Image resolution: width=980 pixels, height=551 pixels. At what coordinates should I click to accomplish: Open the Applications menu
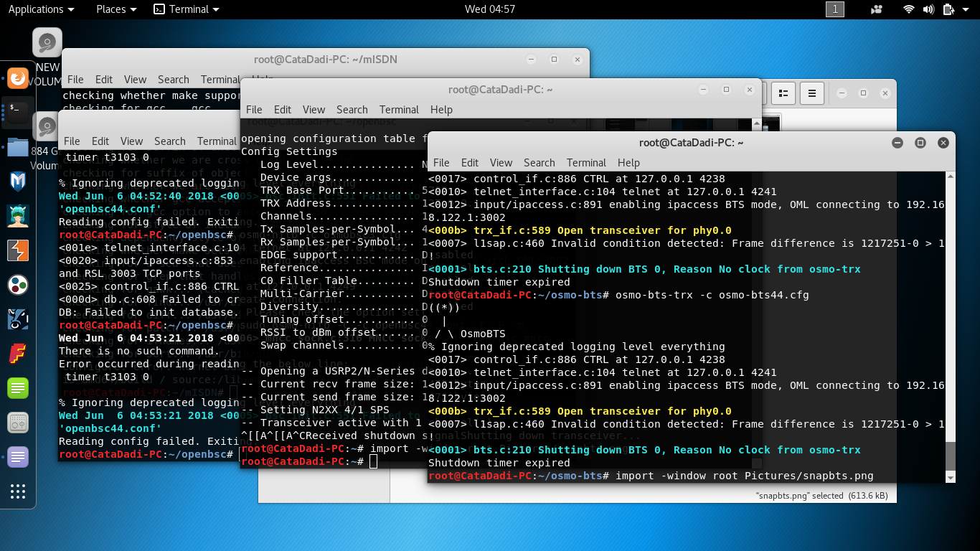[41, 9]
